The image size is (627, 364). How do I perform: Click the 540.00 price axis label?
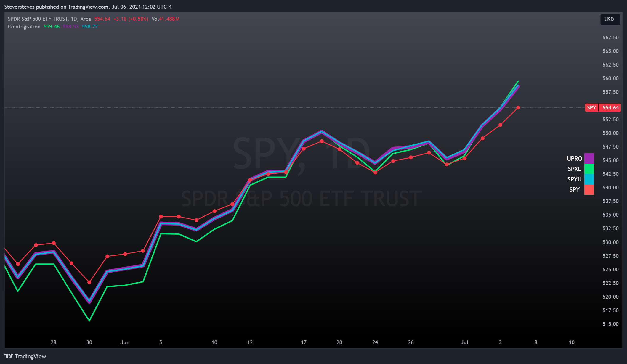click(x=610, y=188)
